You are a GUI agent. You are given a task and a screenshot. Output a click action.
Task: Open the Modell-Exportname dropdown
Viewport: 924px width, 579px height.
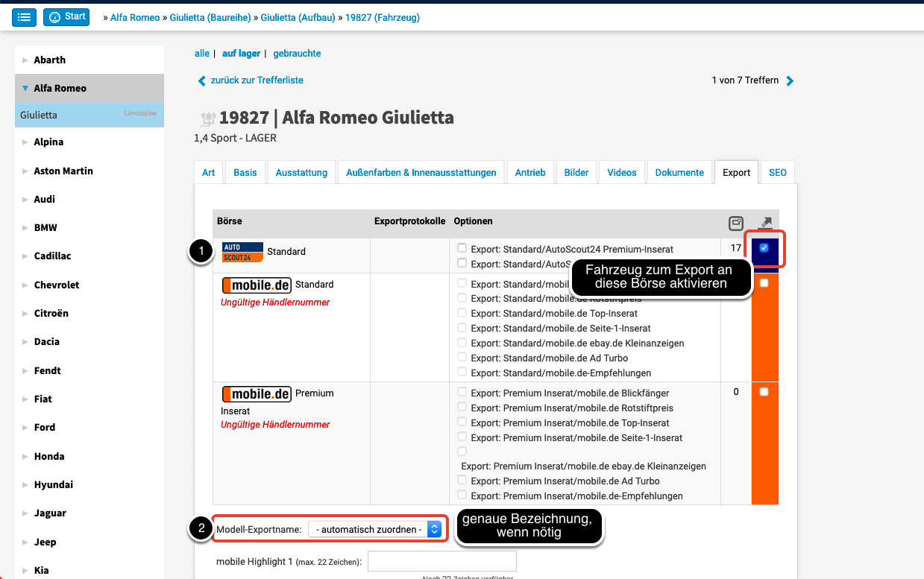(374, 529)
